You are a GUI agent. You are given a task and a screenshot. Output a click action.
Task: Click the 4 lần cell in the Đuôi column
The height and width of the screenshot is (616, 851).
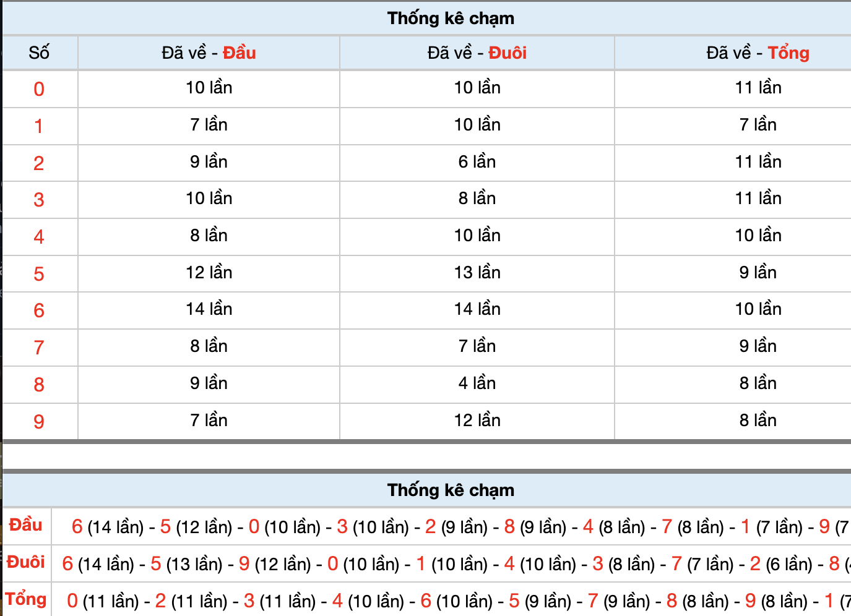477,383
